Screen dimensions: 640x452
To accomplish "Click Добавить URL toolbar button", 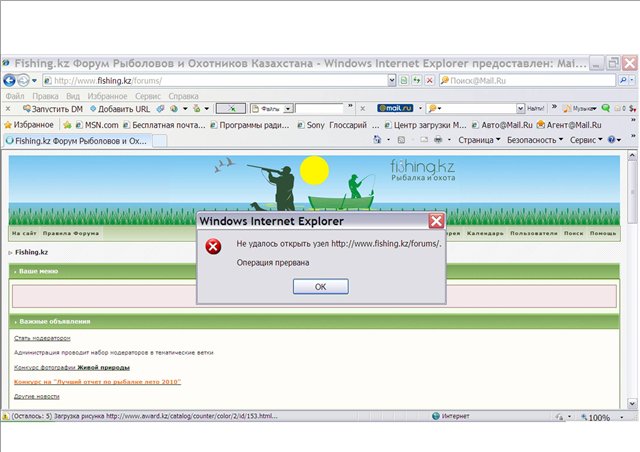I will [120, 109].
